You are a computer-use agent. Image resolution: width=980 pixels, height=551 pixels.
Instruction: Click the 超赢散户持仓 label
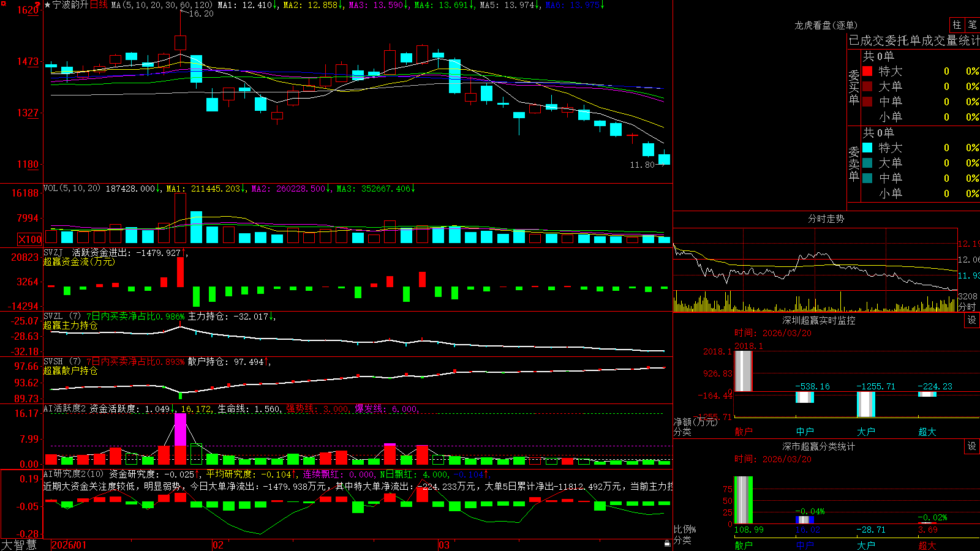tap(70, 370)
